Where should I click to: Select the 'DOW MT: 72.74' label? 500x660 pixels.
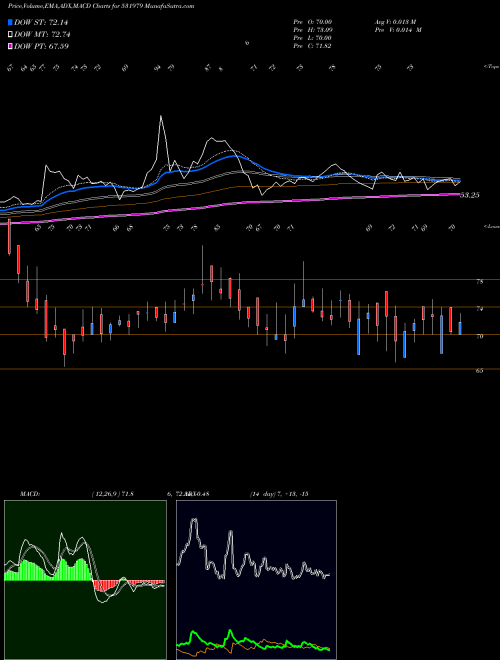[42, 35]
